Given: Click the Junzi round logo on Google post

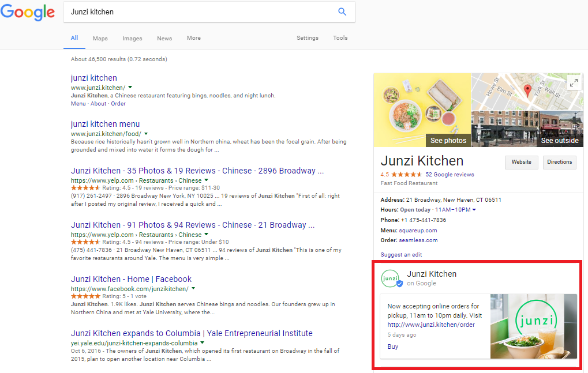Looking at the screenshot, I should (x=391, y=278).
